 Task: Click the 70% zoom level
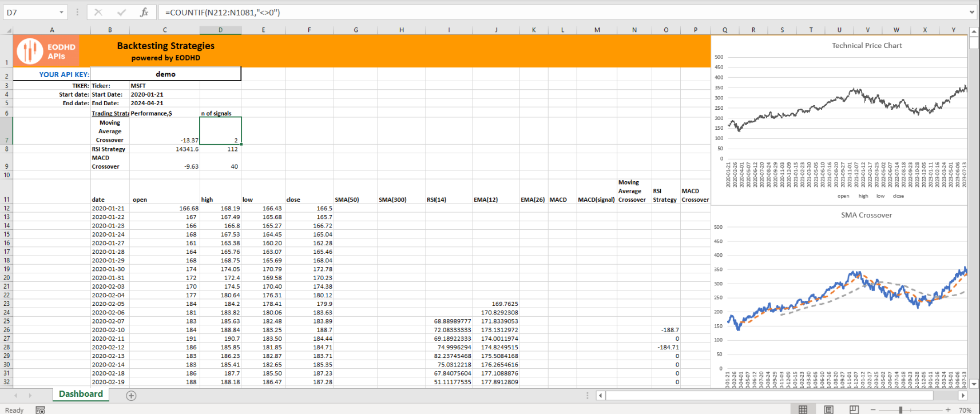pyautogui.click(x=965, y=410)
